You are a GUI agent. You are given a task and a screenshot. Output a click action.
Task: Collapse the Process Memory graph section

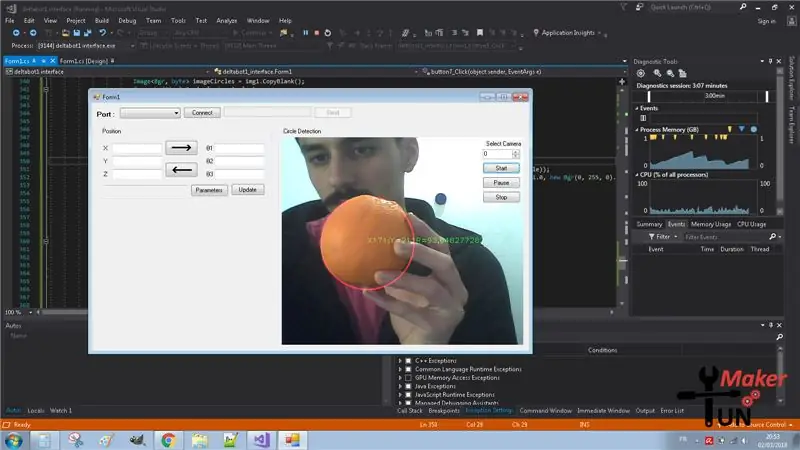637,130
